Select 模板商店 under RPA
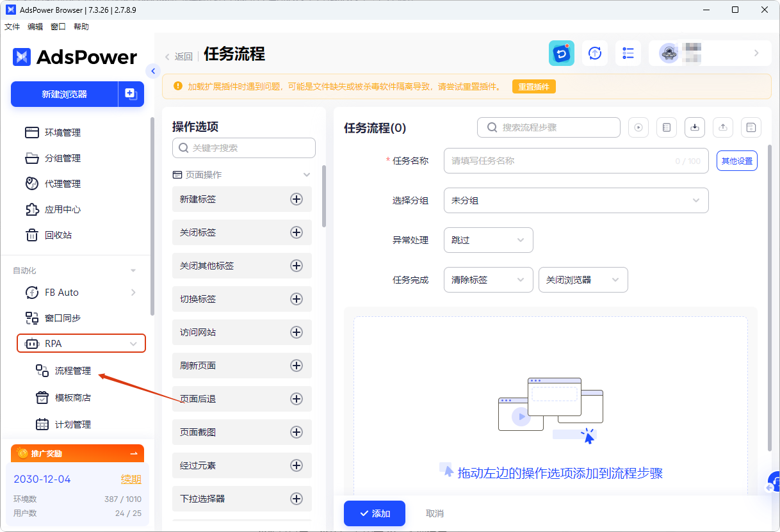The image size is (780, 532). (x=73, y=398)
